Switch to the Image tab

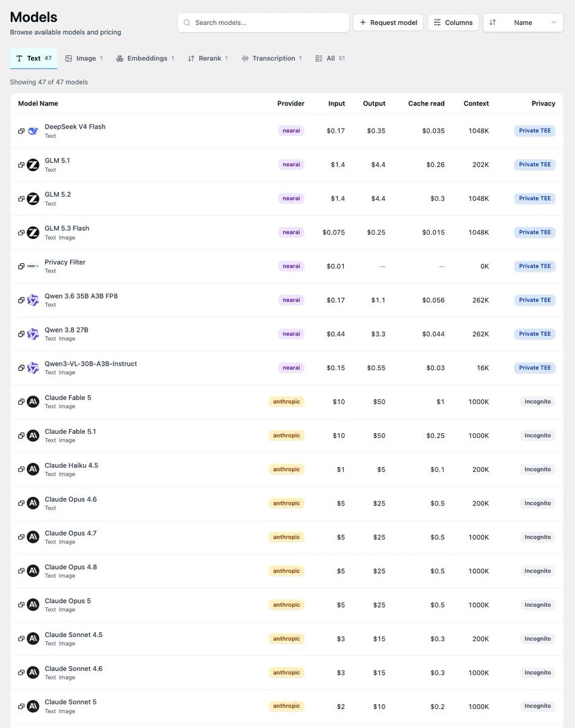coord(84,58)
